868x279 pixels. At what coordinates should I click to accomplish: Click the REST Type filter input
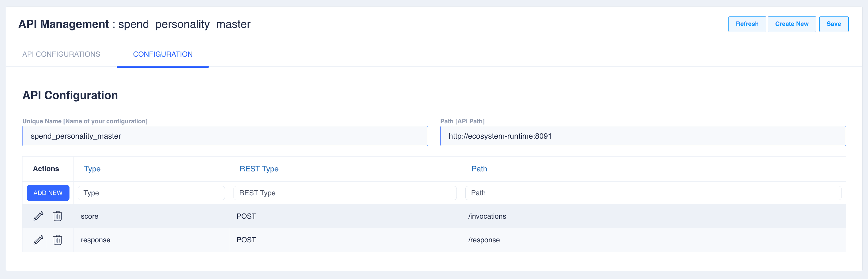click(x=345, y=193)
